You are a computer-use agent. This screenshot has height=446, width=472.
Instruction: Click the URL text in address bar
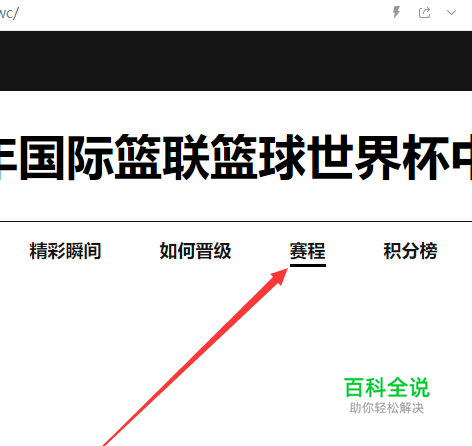[x=9, y=13]
